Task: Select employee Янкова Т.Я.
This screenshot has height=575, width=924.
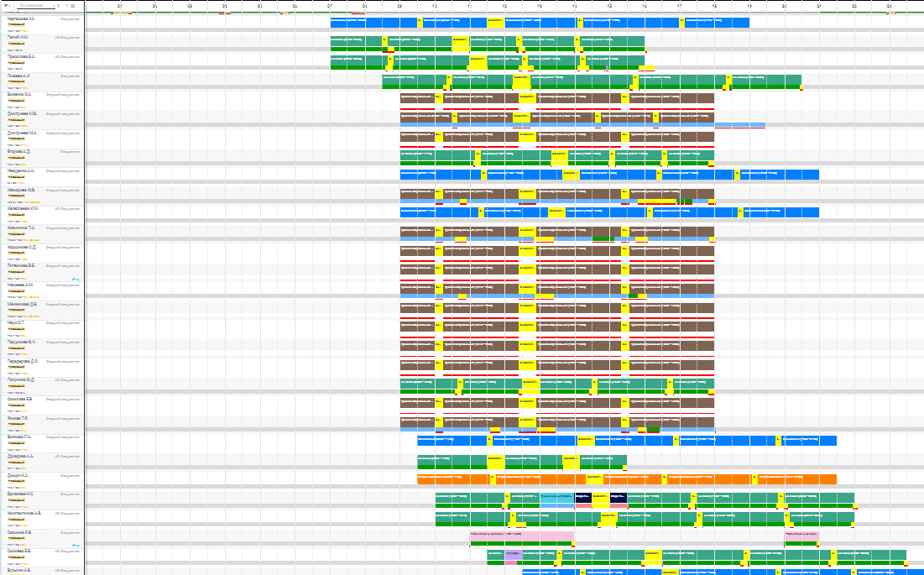Action: tap(18, 418)
